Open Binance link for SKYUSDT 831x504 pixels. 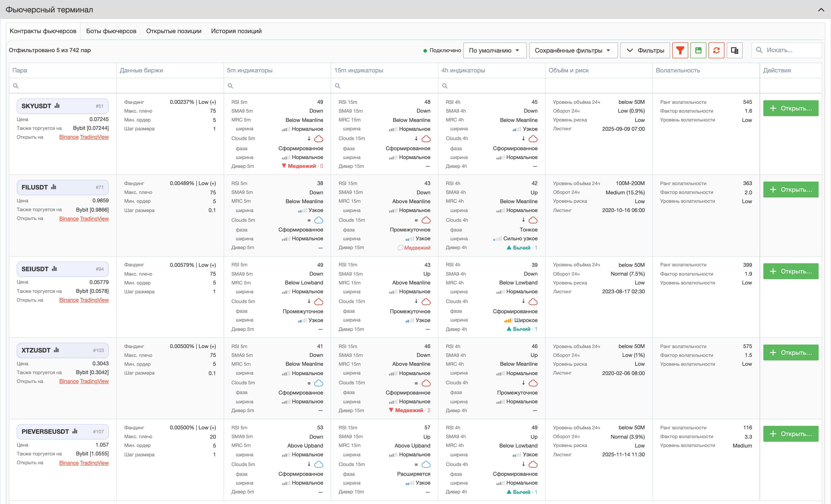(69, 137)
